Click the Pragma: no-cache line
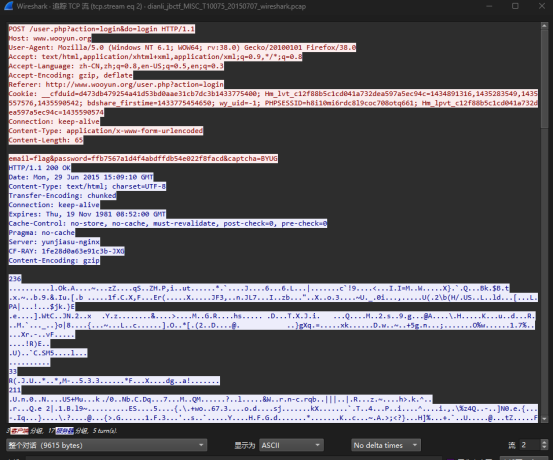 tap(42, 232)
